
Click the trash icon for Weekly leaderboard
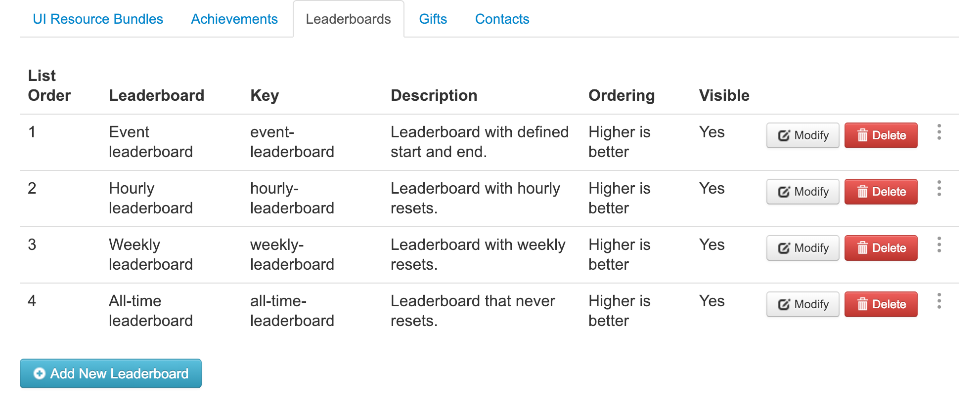click(863, 248)
